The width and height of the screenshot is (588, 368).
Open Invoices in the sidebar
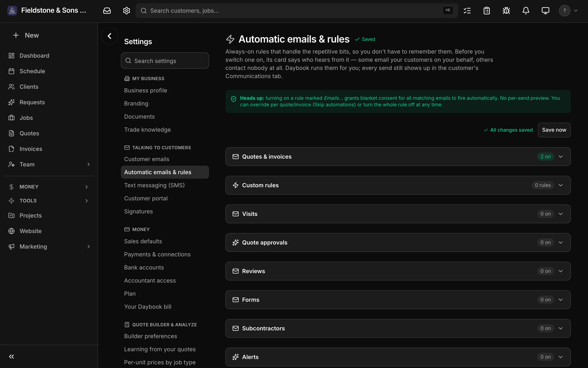click(49, 149)
